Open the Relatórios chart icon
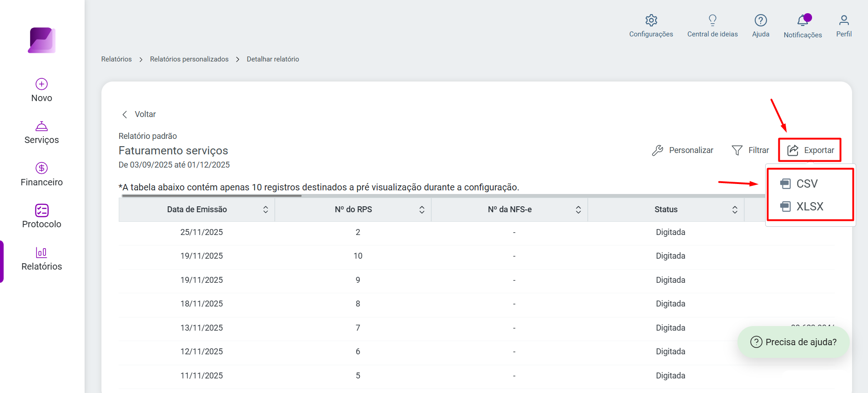Viewport: 868px width, 393px height. tap(42, 252)
